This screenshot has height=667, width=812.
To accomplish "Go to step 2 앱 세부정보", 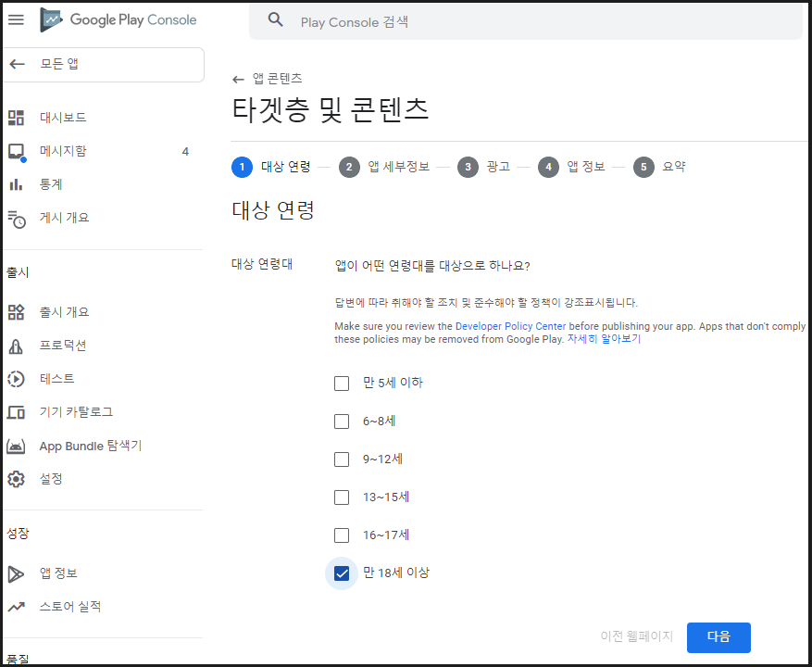I will point(384,167).
